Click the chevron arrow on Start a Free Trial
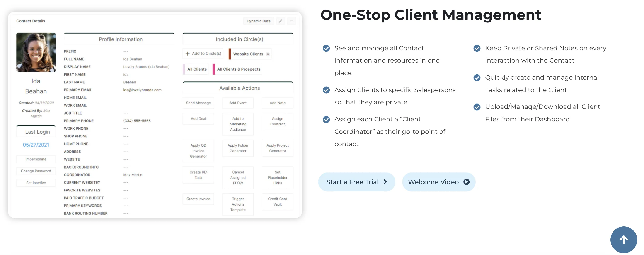 (385, 182)
